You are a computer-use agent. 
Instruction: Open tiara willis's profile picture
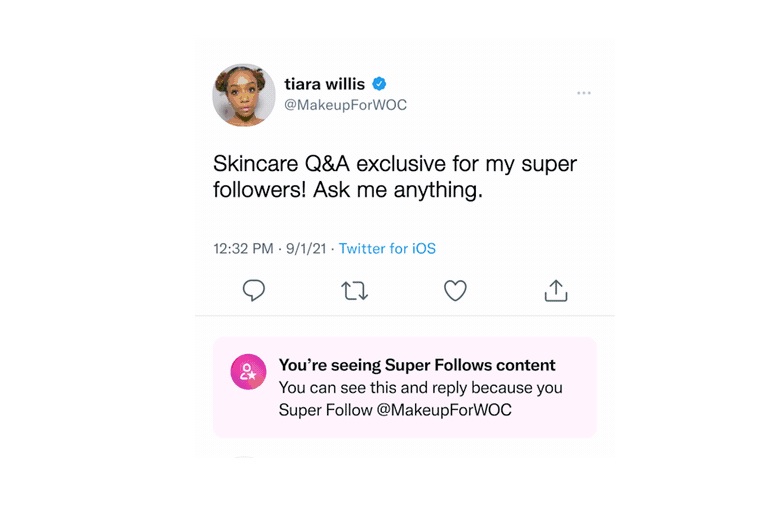[x=243, y=95]
